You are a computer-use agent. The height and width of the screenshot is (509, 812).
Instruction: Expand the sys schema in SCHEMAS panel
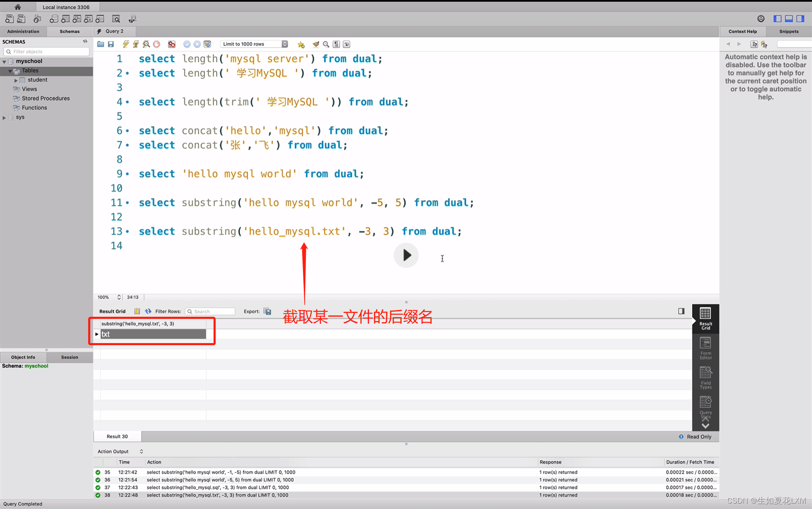5,117
